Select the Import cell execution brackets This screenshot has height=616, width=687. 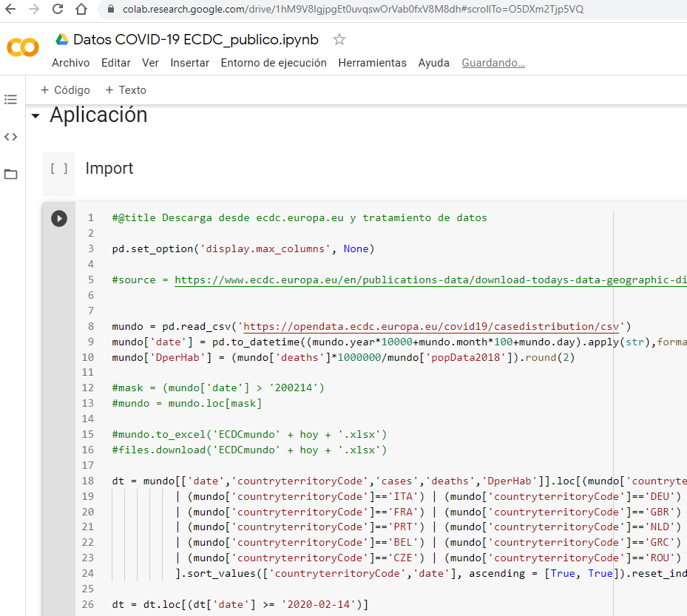[59, 169]
